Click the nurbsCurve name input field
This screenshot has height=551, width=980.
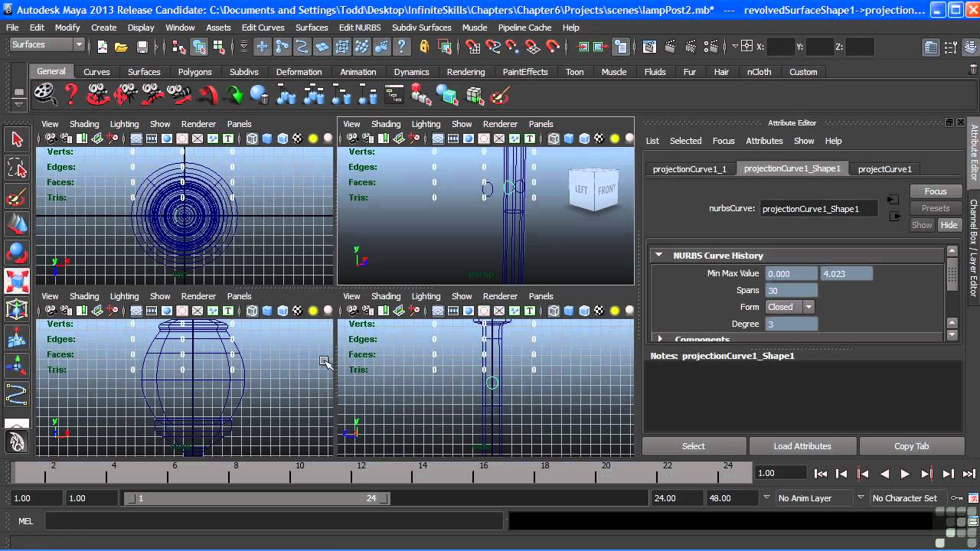point(818,209)
